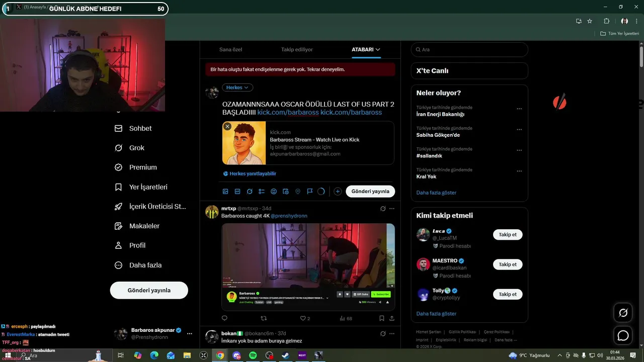The height and width of the screenshot is (362, 644).
Task: Add a photo to the post
Action: click(225, 192)
